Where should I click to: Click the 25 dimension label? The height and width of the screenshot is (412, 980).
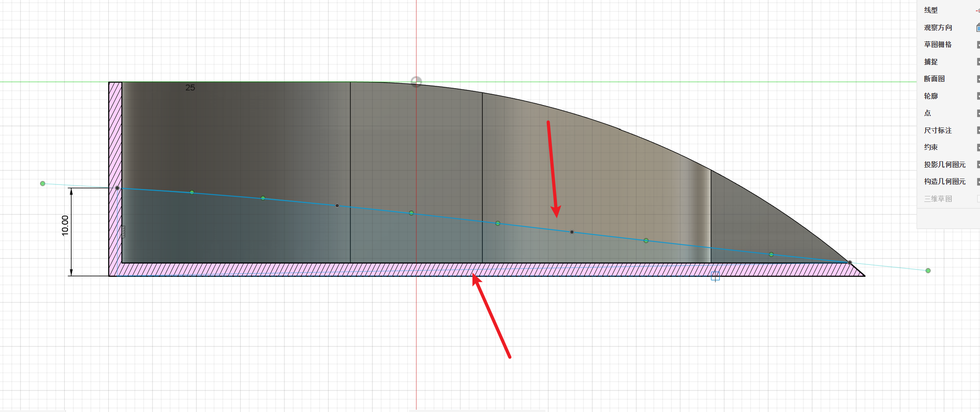click(190, 87)
